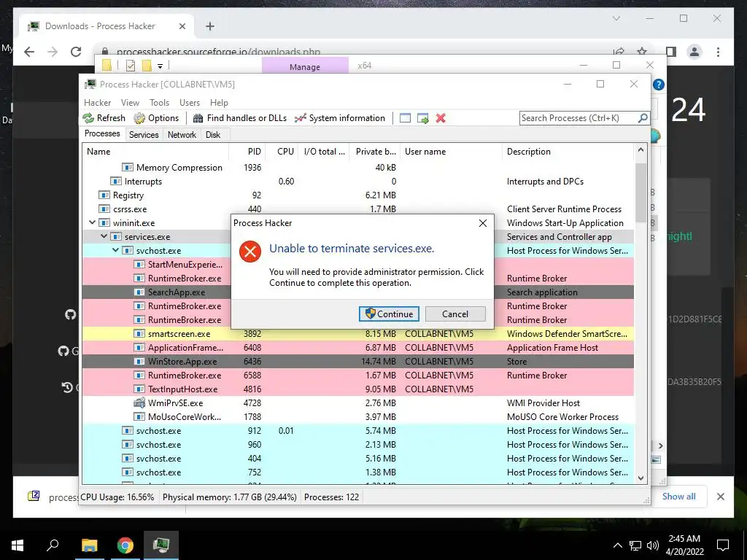Select svchost.exe with PID 912
The image size is (747, 560).
[357, 430]
